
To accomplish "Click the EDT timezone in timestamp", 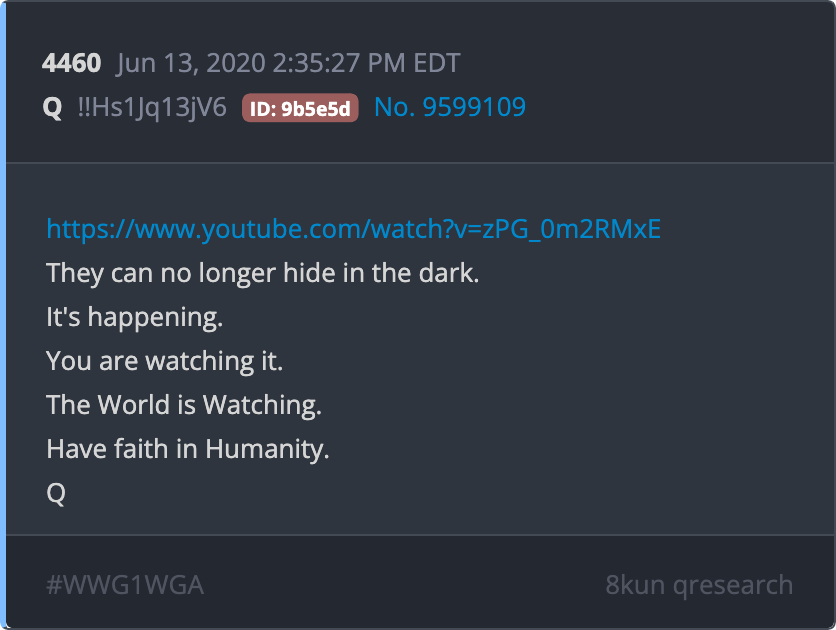I will (x=437, y=63).
